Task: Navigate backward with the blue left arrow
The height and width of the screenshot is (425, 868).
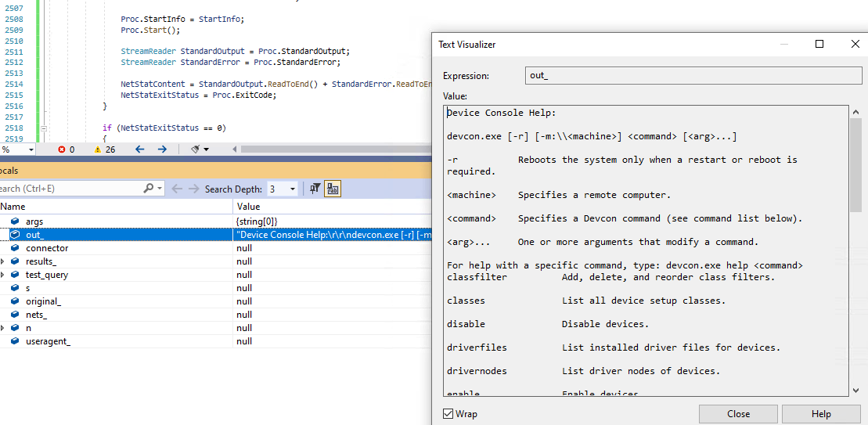Action: tap(139, 149)
